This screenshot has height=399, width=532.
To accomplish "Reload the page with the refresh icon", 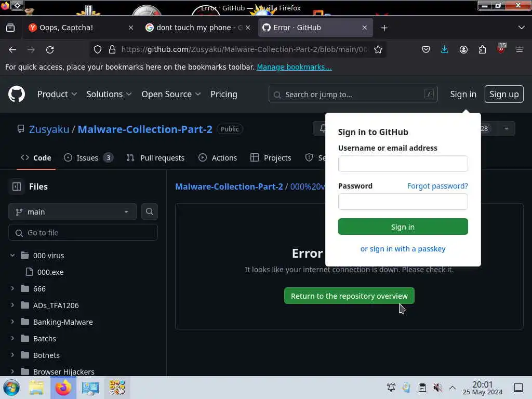I will [x=50, y=49].
